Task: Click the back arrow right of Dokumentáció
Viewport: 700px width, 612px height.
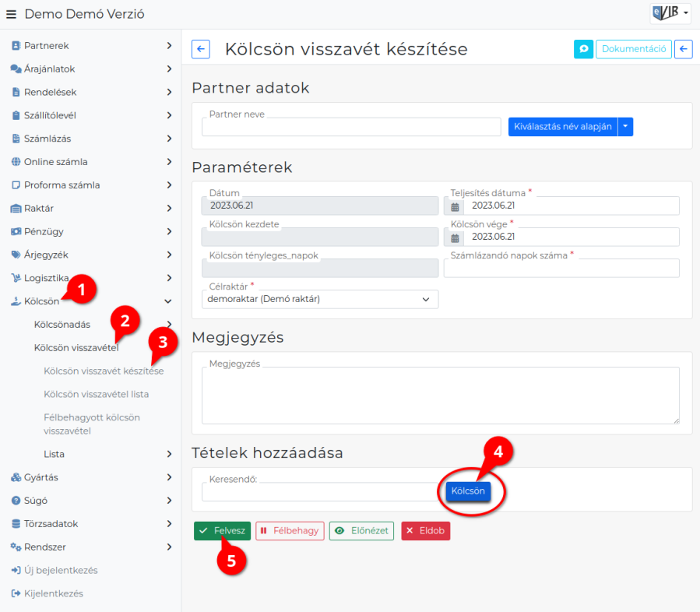Action: coord(683,49)
